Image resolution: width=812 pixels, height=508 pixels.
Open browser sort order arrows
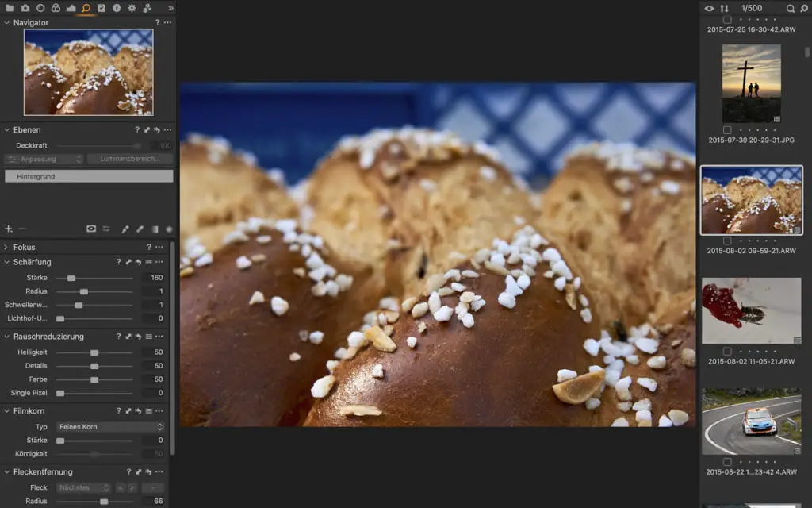[725, 8]
